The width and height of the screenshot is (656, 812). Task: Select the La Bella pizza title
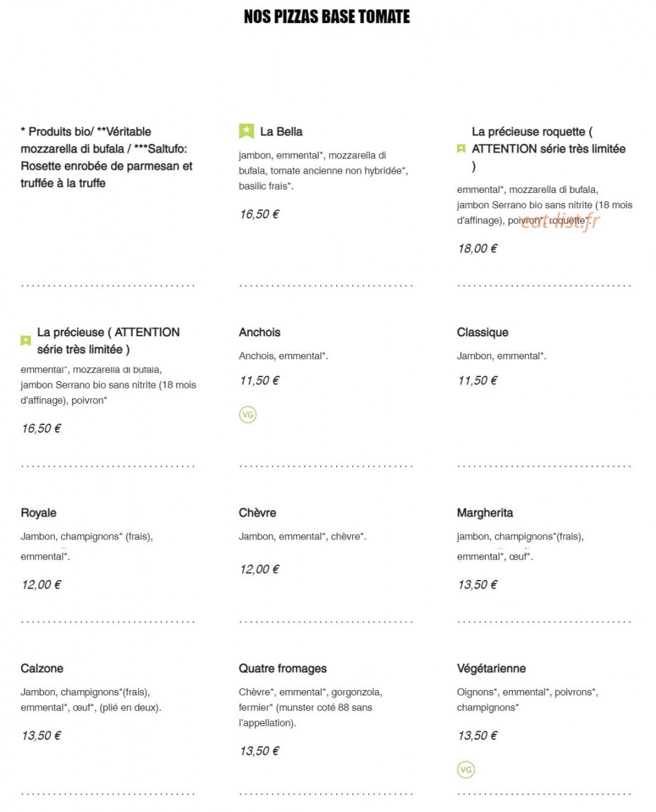[x=281, y=131]
